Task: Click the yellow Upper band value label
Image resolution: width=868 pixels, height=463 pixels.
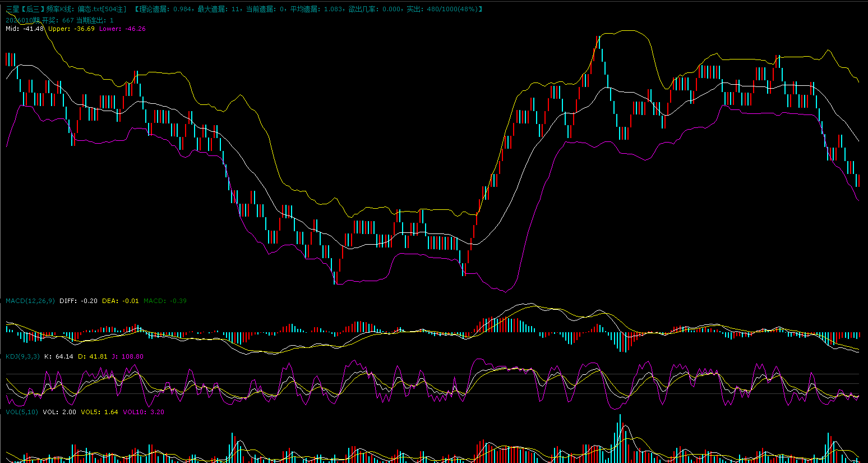Action: (71, 29)
